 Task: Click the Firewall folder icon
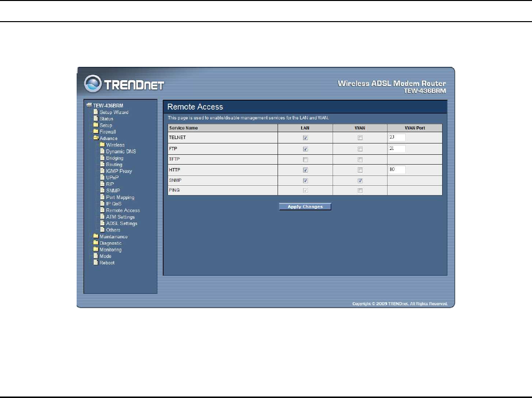[x=96, y=131]
